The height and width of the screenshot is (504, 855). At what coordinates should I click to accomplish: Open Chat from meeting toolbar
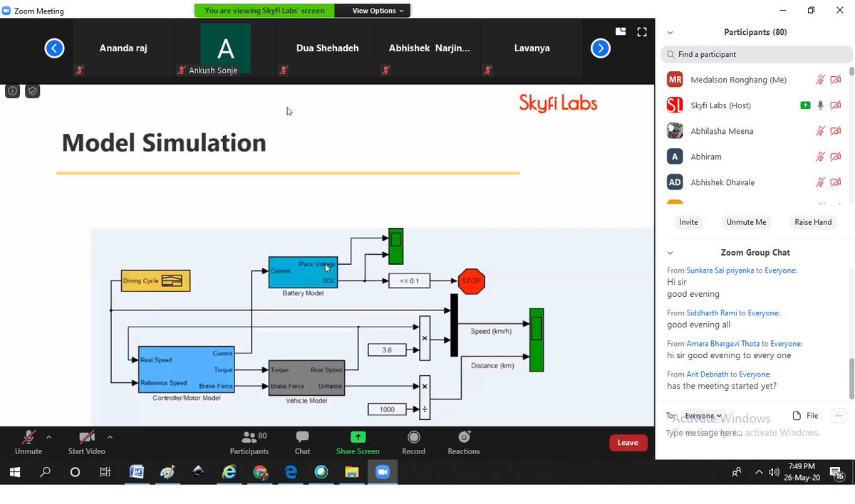(x=302, y=442)
